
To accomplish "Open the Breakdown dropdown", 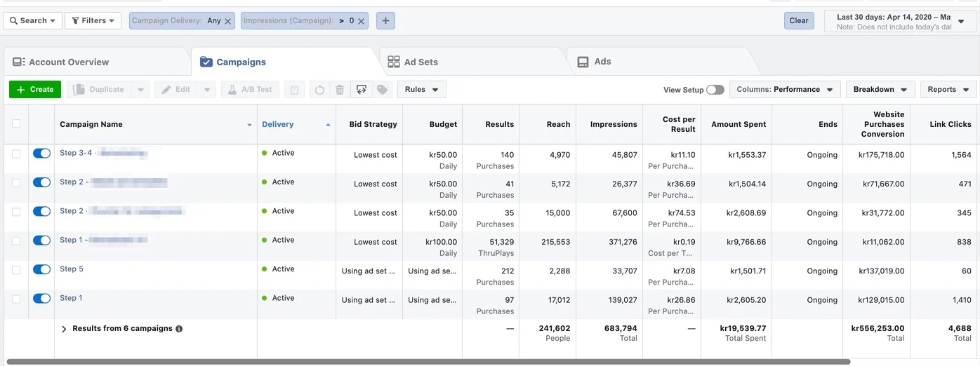I will [880, 90].
